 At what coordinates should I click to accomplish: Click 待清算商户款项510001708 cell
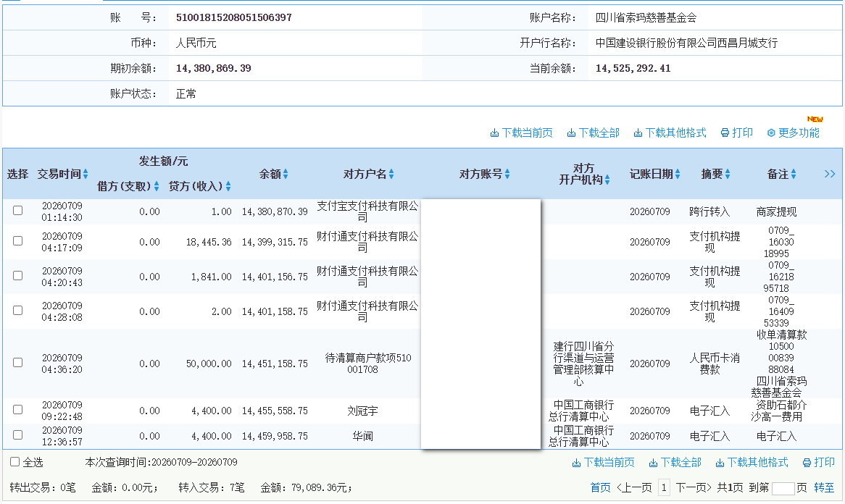point(368,364)
